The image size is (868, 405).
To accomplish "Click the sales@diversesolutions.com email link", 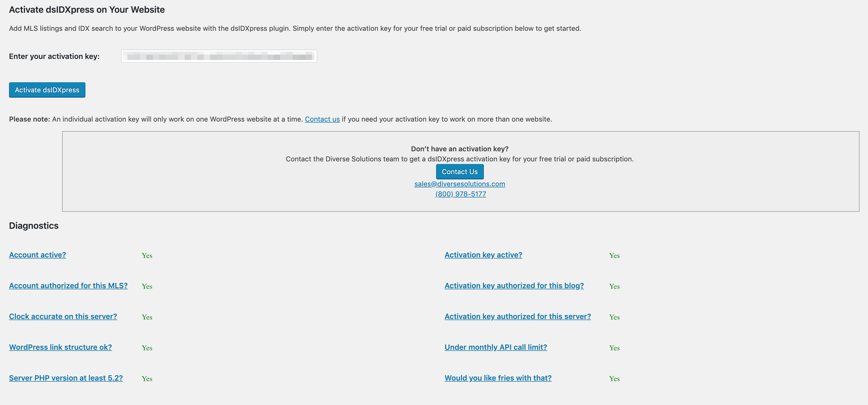I will coord(459,184).
